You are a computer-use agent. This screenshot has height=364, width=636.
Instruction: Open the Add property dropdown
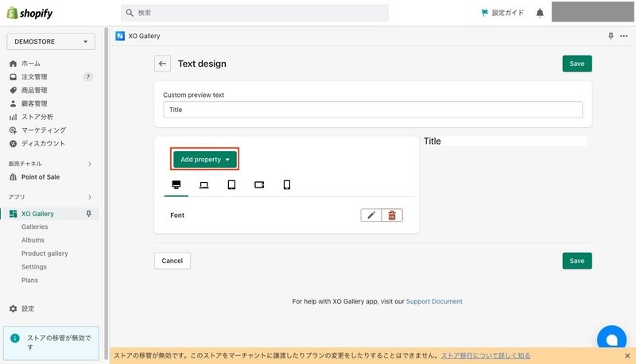[205, 160]
